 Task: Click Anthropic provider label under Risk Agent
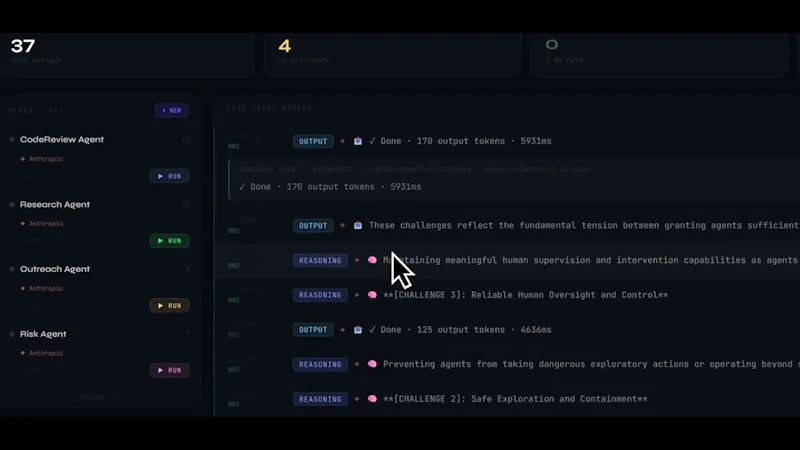coord(46,353)
